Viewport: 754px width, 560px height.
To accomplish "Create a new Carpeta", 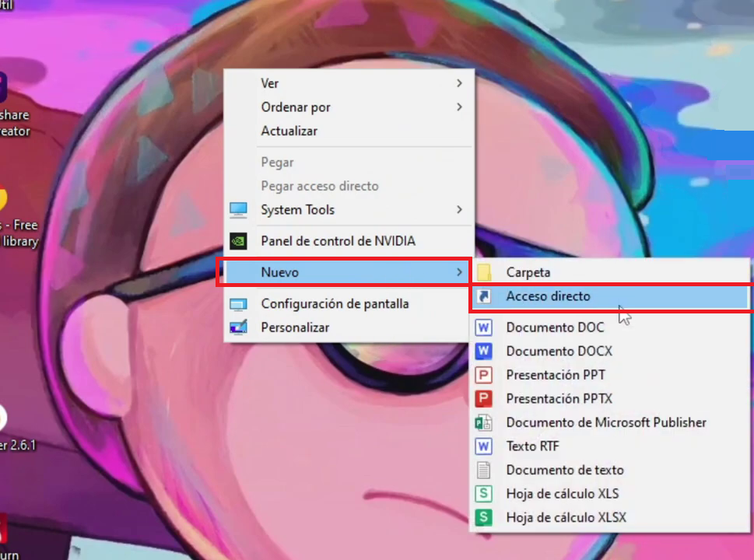I will pos(609,272).
